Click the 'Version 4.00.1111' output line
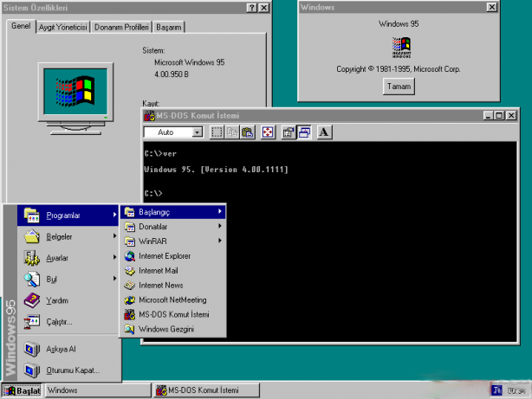The height and width of the screenshot is (399, 532). click(x=216, y=169)
